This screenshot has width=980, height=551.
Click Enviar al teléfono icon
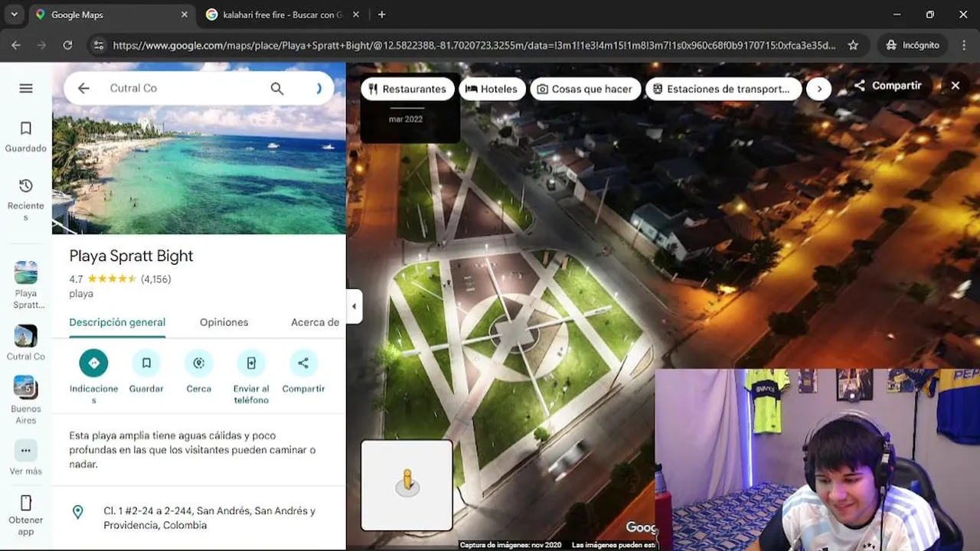251,363
